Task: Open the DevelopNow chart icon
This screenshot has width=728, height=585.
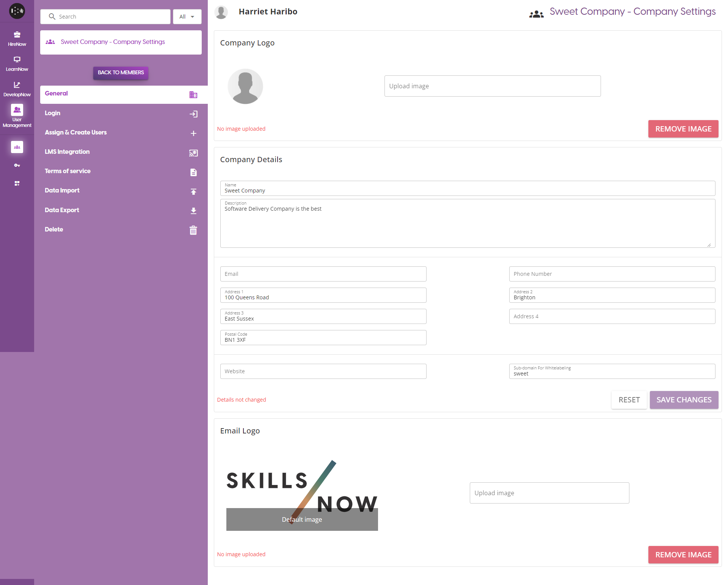Action: click(17, 85)
